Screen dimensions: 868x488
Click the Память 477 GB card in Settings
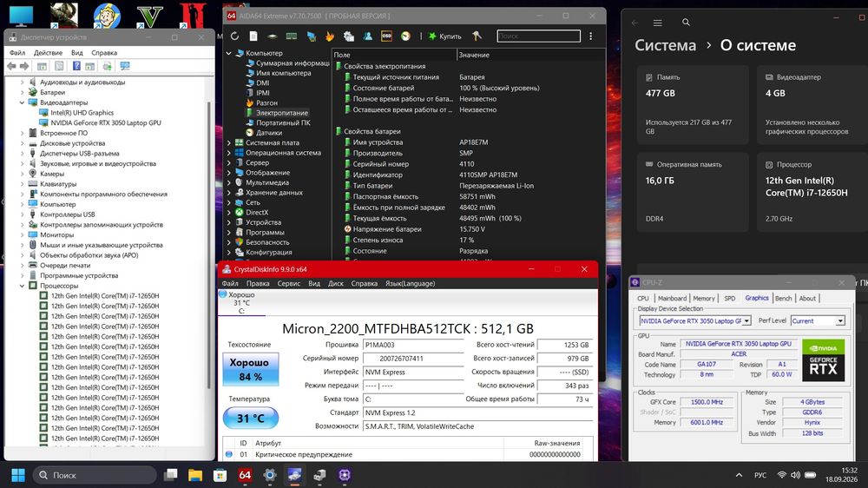(x=693, y=105)
